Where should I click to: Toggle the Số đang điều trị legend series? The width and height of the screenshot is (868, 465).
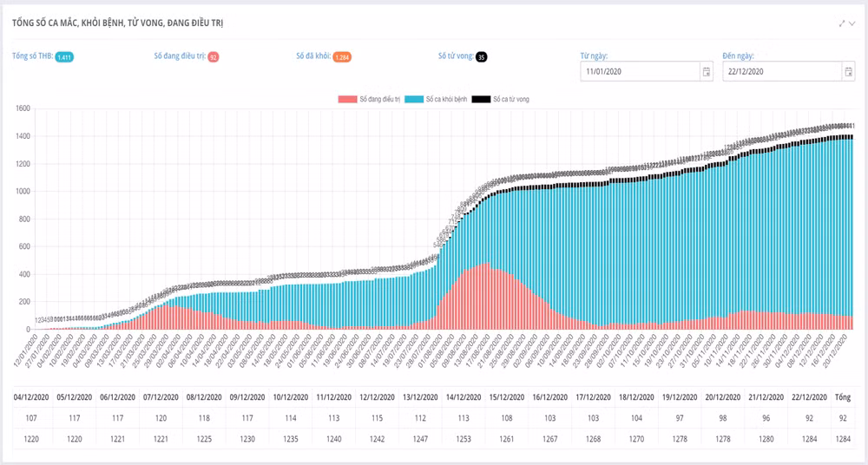pyautogui.click(x=369, y=99)
